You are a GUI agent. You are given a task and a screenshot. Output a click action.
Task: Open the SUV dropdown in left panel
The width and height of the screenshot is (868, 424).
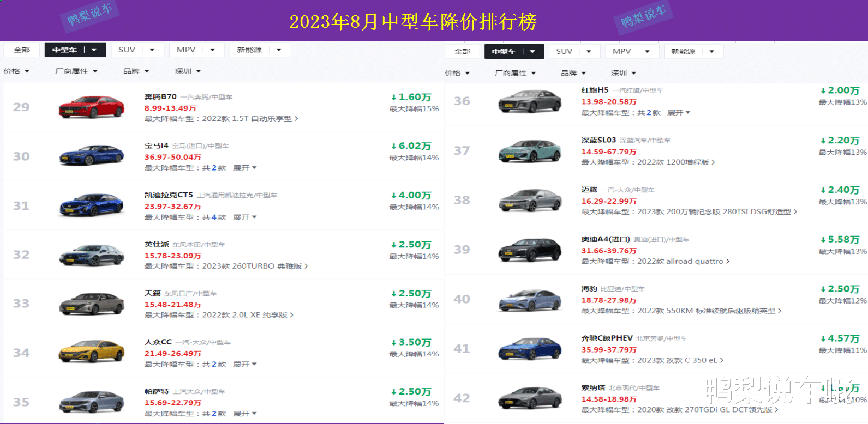pyautogui.click(x=136, y=50)
